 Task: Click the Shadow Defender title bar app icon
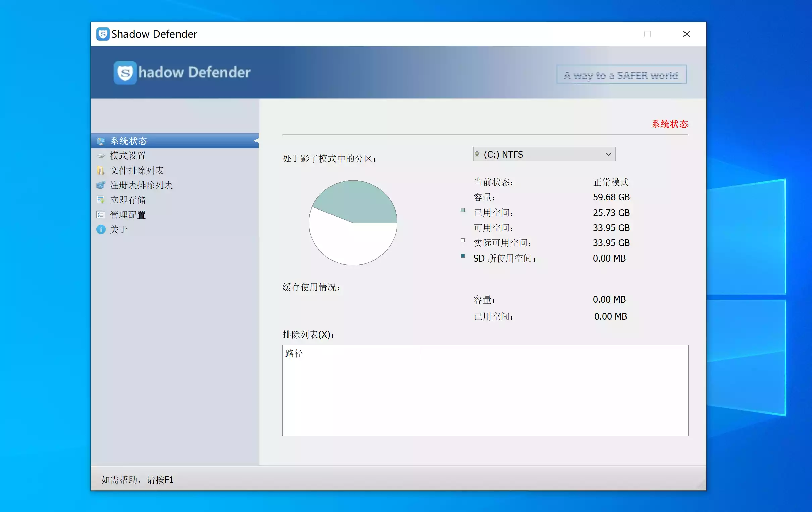[x=103, y=34]
